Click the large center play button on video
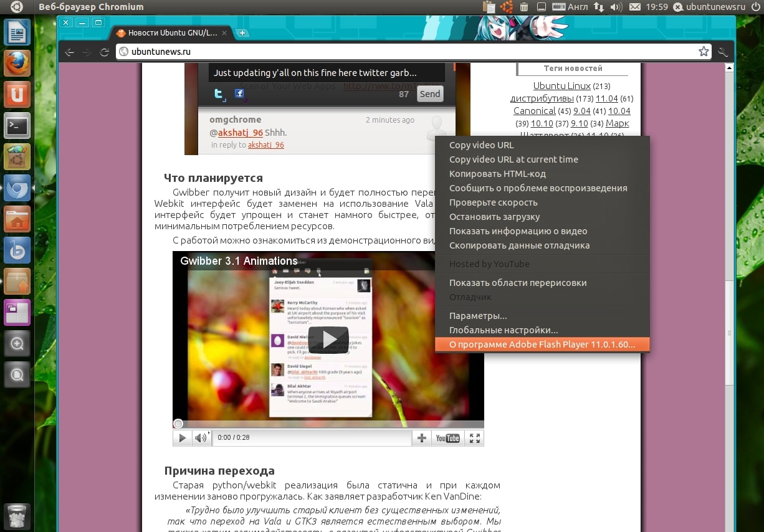 click(328, 340)
